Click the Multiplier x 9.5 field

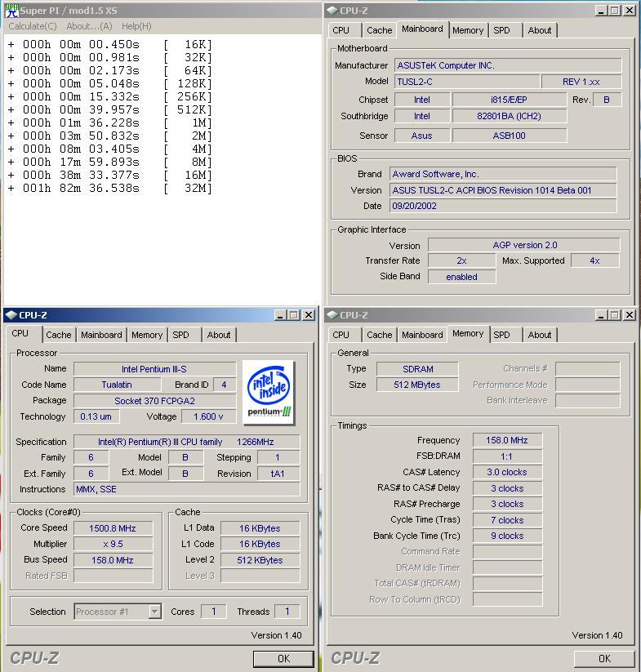[x=113, y=545]
